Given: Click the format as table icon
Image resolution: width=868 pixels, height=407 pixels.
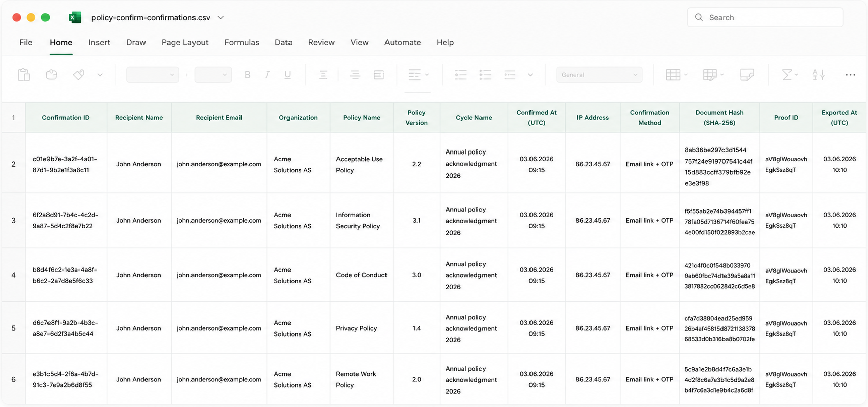Looking at the screenshot, I should tap(710, 75).
